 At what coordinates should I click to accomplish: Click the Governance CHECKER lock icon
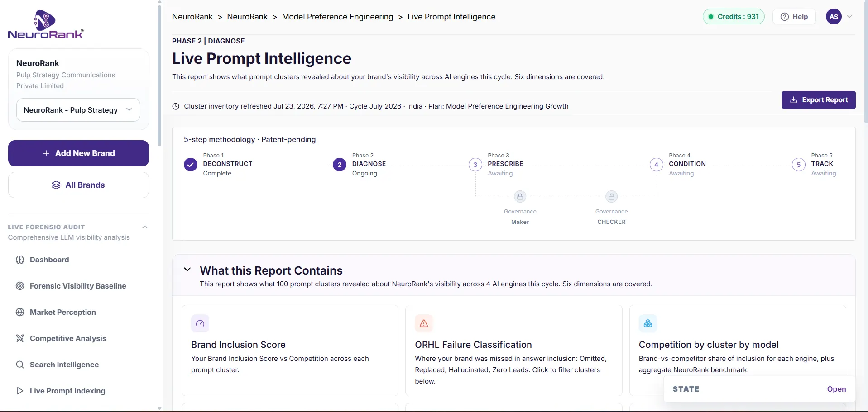click(612, 197)
